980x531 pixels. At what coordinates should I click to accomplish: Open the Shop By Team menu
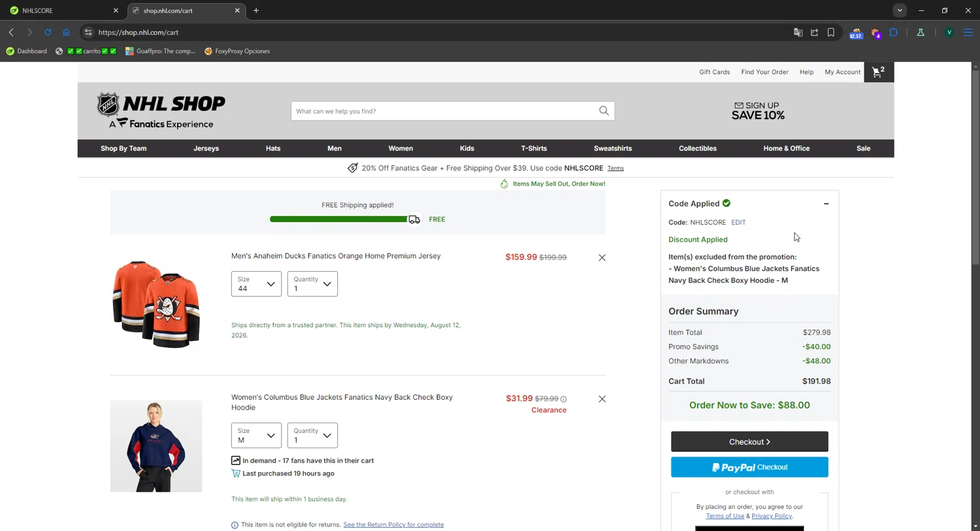pyautogui.click(x=123, y=148)
